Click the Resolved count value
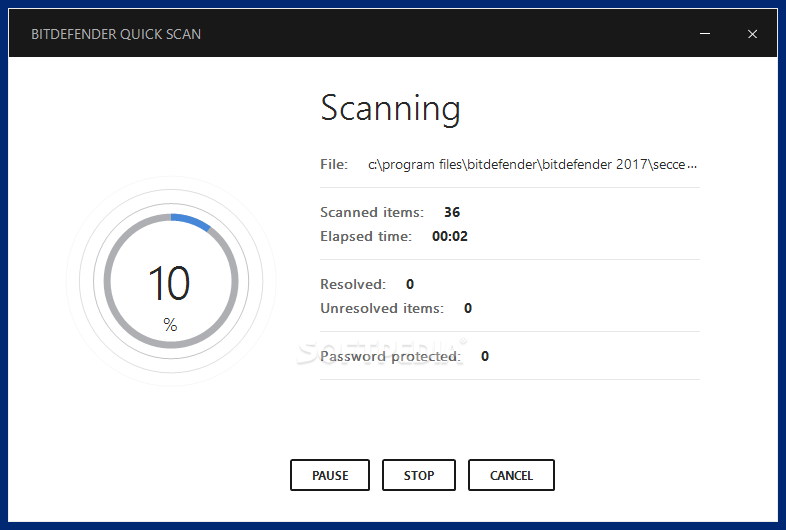The width and height of the screenshot is (786, 530). pyautogui.click(x=410, y=284)
